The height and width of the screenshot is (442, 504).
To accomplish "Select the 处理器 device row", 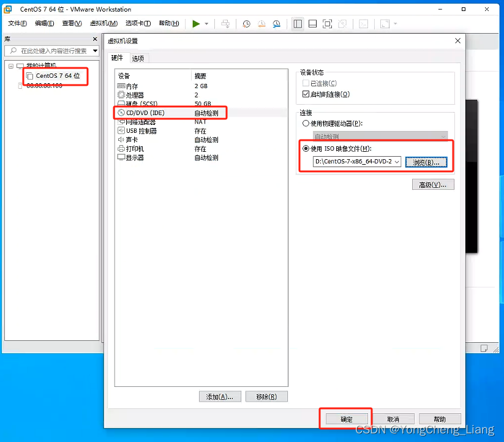I will click(201, 95).
